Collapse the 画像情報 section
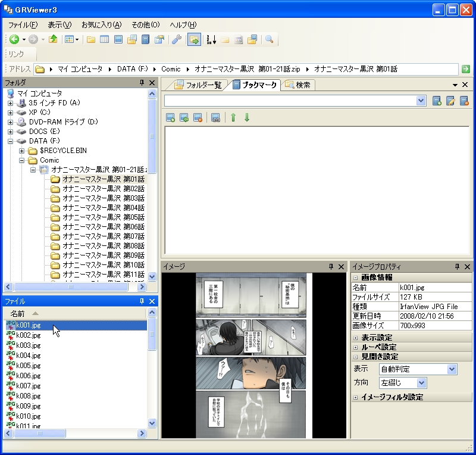This screenshot has width=476, height=455. pyautogui.click(x=355, y=278)
